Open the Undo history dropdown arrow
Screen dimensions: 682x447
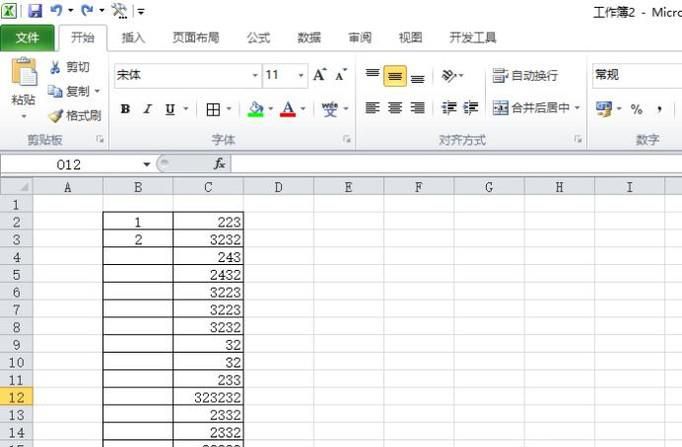click(70, 10)
